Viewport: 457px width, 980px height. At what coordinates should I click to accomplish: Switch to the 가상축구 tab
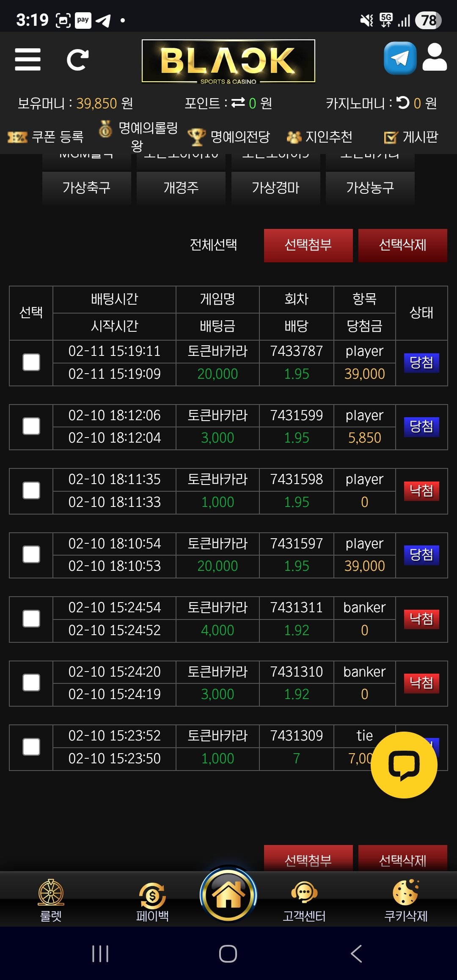click(86, 187)
